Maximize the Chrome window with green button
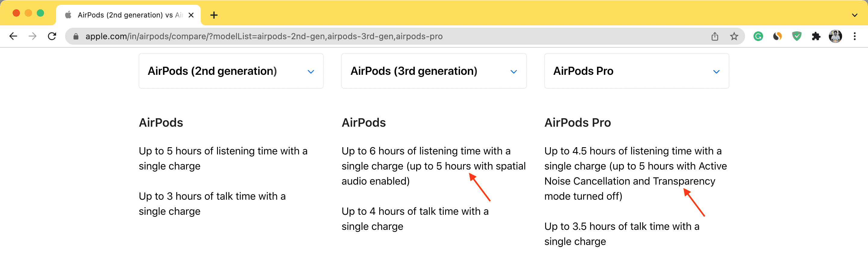Viewport: 868px width, 257px height. point(40,13)
